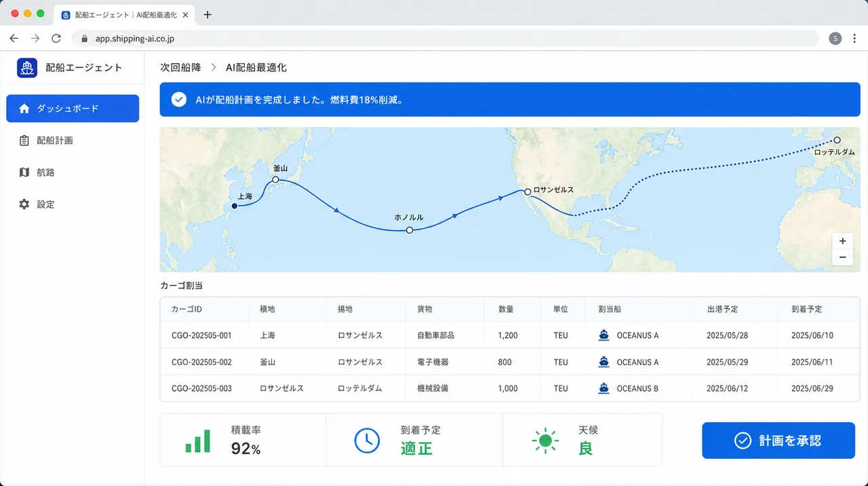Click the blue clock icon for 到着予定
The image size is (868, 486).
pos(367,441)
